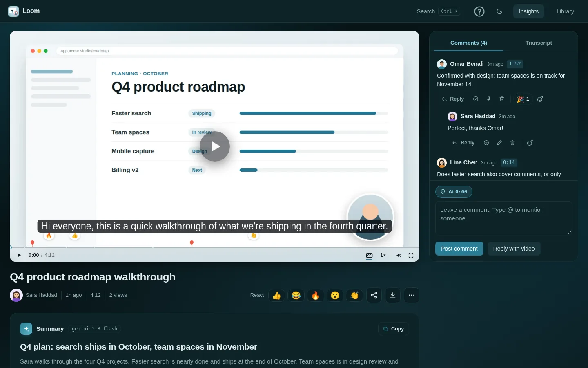Pin Omar Benali's comment
The width and height of the screenshot is (588, 368).
click(489, 99)
